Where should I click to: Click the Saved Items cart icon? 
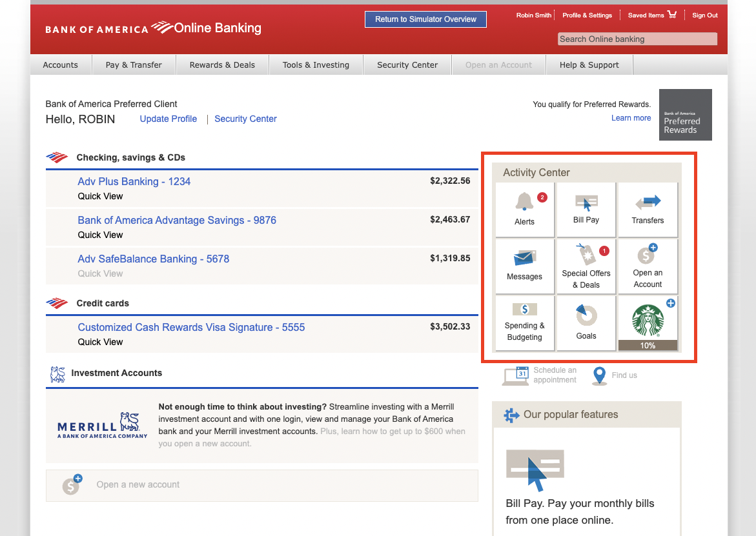click(672, 14)
